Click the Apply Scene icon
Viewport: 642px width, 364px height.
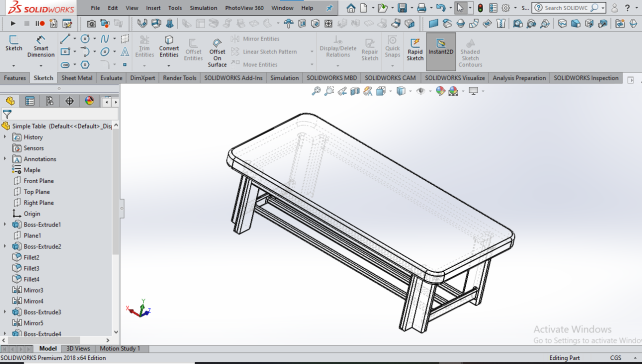click(453, 91)
